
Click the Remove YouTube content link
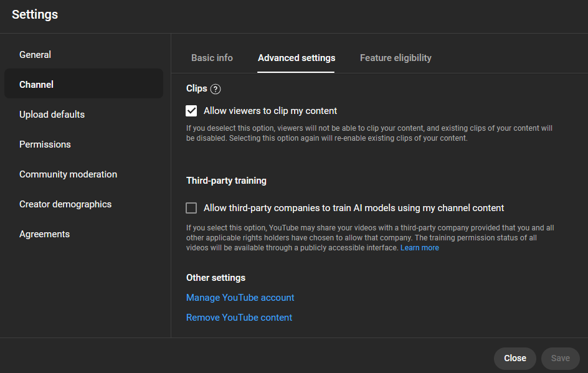pos(239,318)
